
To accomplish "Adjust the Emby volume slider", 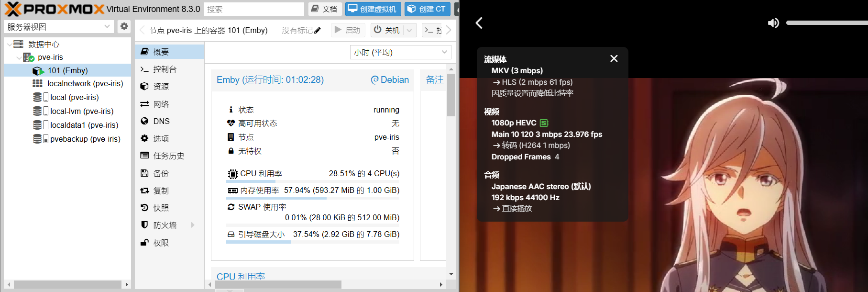I will click(827, 22).
